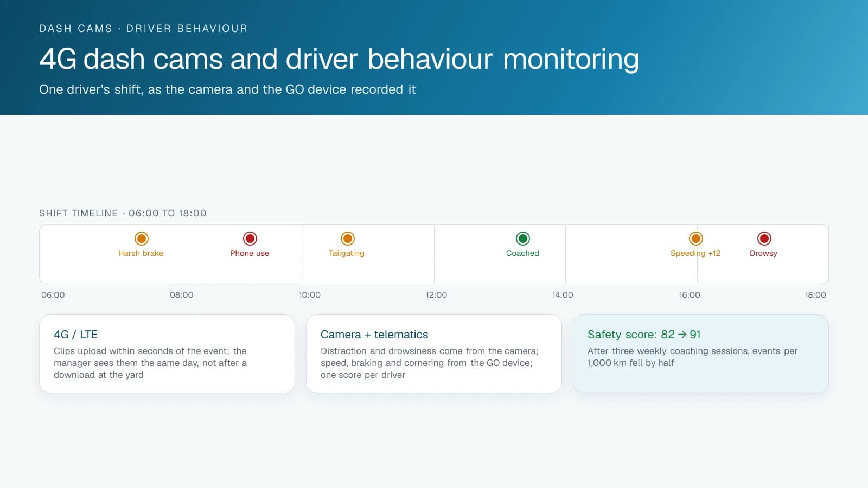Click the green Coached marker
This screenshot has width=868, height=488.
point(523,239)
